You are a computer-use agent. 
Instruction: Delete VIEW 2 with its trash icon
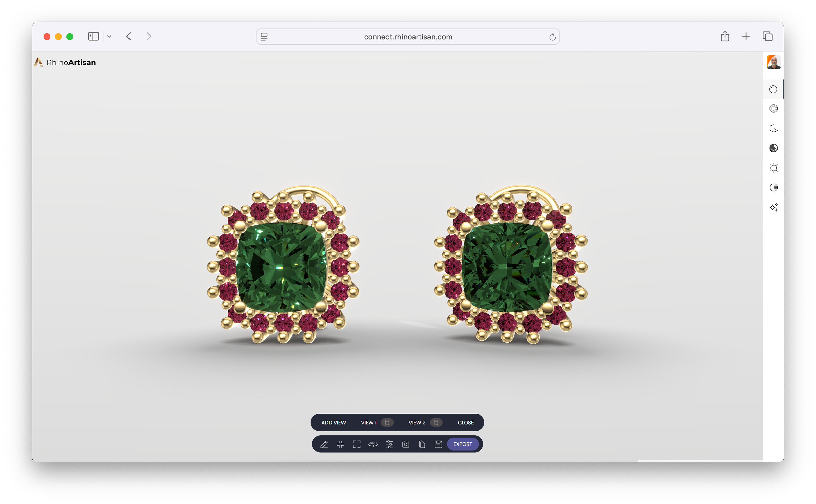pos(436,422)
